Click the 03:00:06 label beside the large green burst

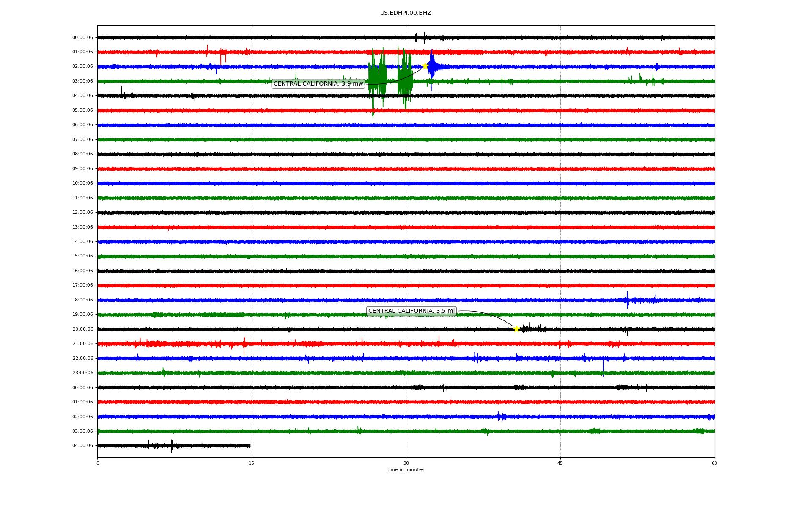(x=82, y=81)
